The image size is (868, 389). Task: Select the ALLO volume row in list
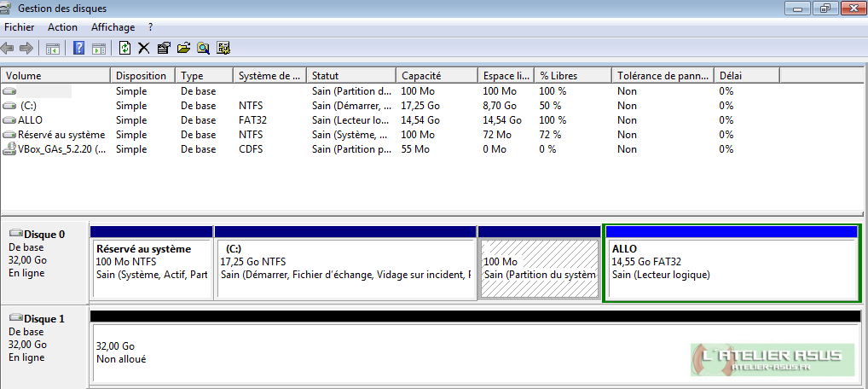coord(30,120)
